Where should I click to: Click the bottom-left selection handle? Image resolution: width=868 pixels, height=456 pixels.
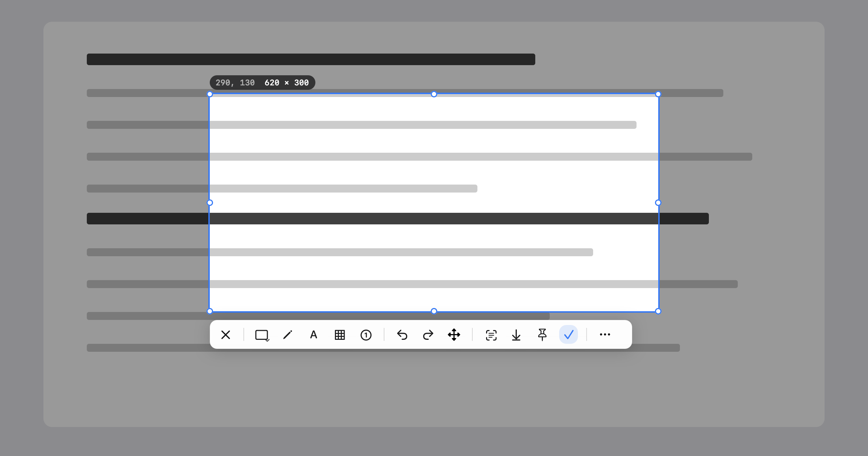pos(210,311)
